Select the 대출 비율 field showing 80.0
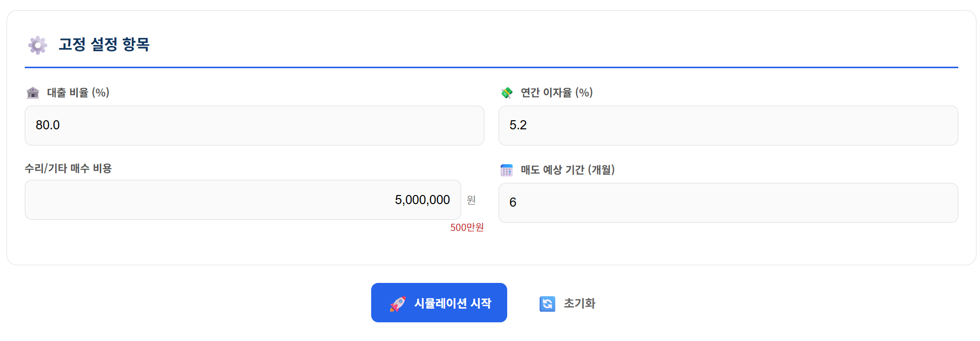Viewport: 980px width, 341px height. (x=254, y=125)
